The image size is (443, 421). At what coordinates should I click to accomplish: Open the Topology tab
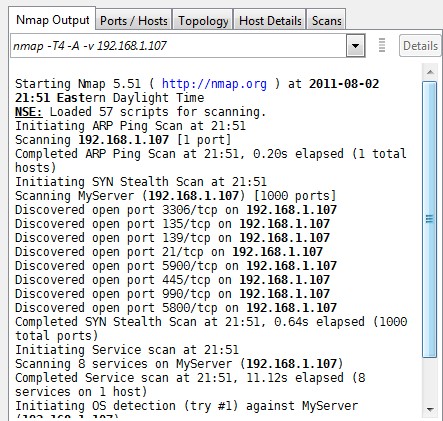pyautogui.click(x=203, y=21)
